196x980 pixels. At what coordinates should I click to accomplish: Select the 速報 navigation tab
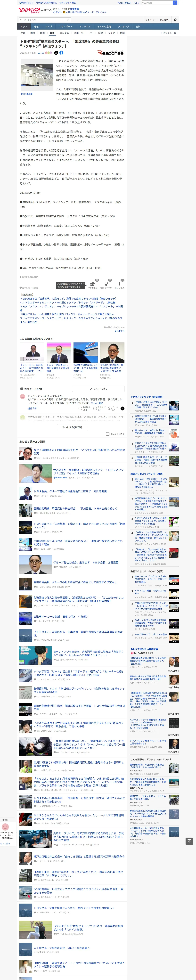pyautogui.click(x=36, y=27)
